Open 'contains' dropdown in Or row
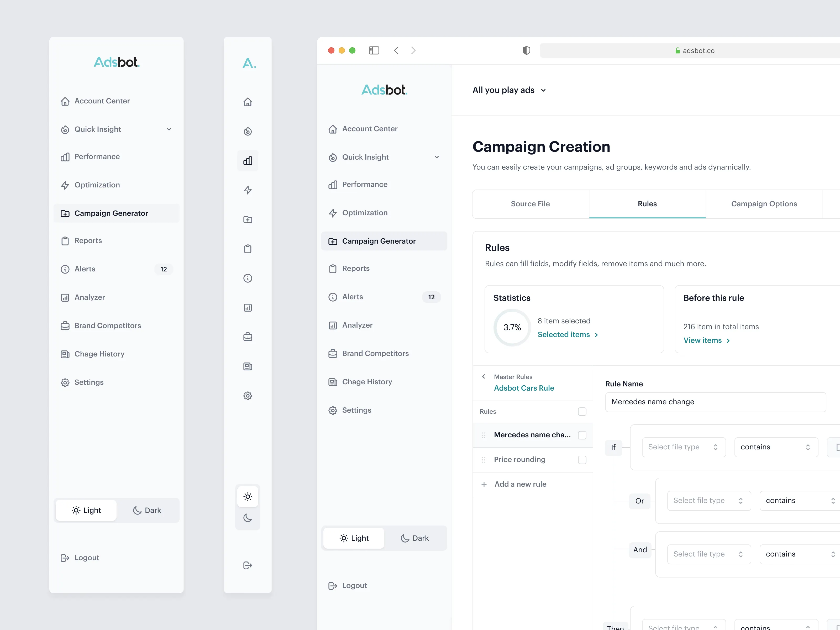Viewport: 840px width, 630px height. point(800,501)
